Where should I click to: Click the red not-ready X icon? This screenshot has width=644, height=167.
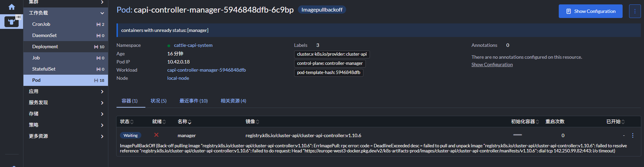click(156, 135)
